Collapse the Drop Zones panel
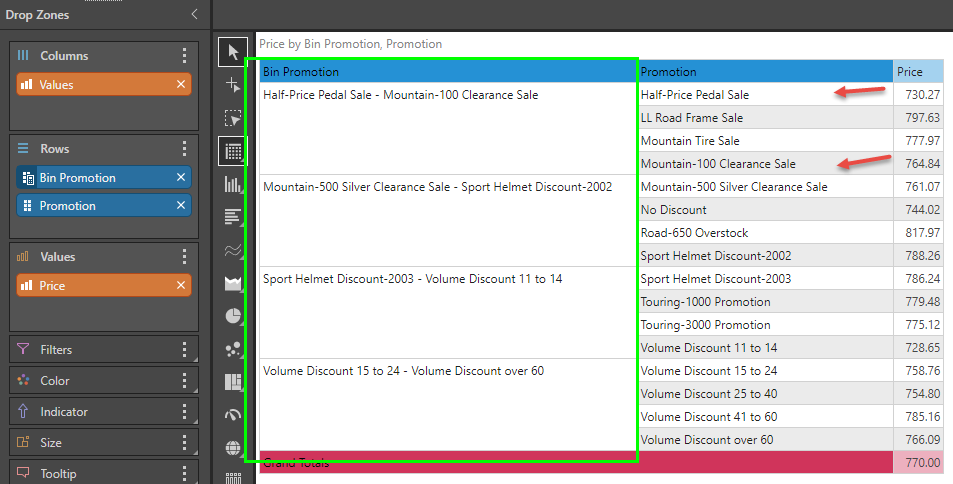The height and width of the screenshot is (484, 953). [194, 15]
